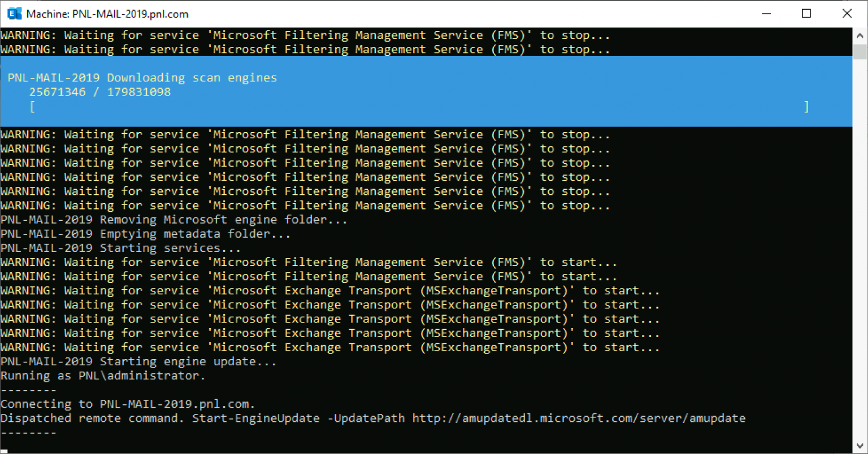
Task: Minimize the PNL-MAIL-2019 console window
Action: 766,14
